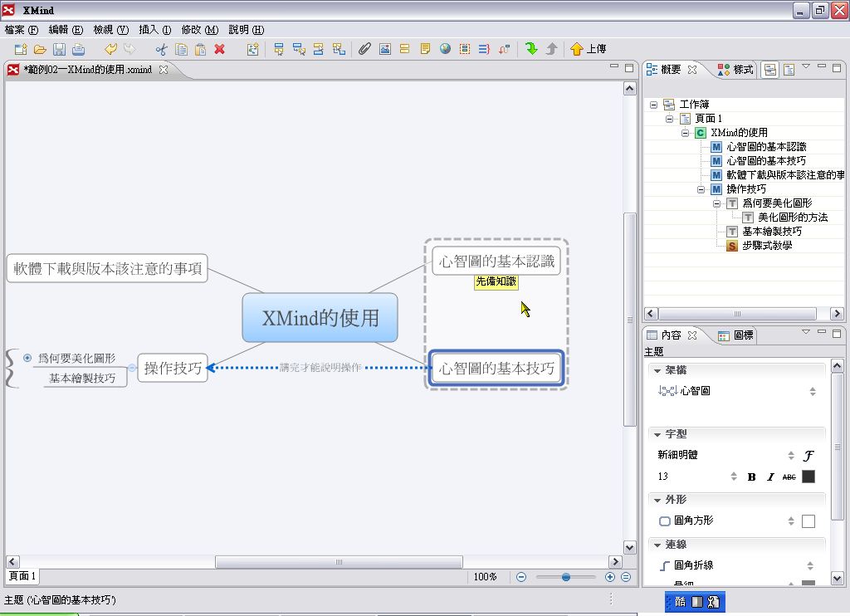The image size is (850, 616).
Task: Create a new workbook from the toolbar
Action: pos(21,49)
